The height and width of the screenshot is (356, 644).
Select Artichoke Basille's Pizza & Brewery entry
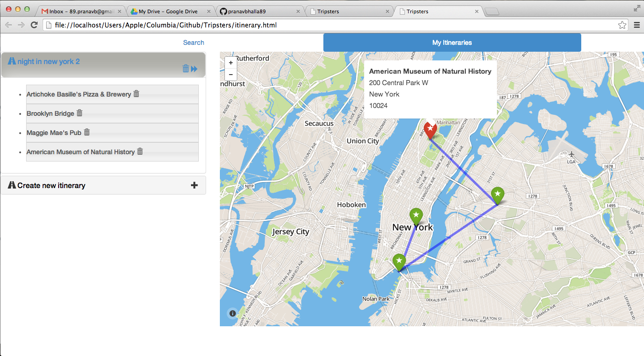point(112,94)
